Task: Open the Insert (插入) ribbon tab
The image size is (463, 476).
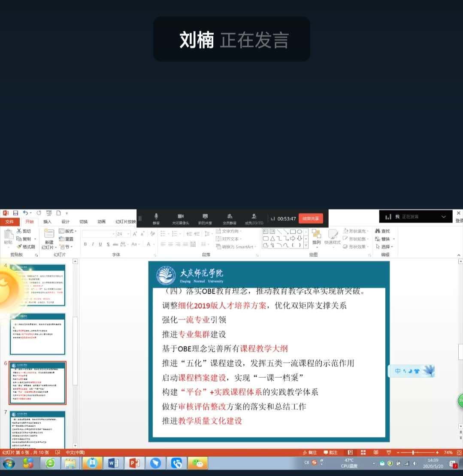Action: click(x=47, y=222)
